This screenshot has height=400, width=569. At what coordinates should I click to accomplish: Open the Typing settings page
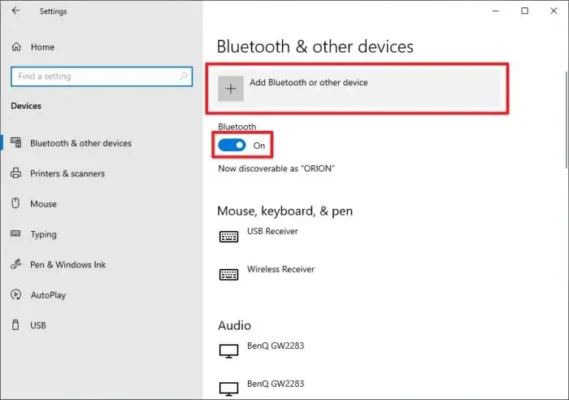click(44, 234)
